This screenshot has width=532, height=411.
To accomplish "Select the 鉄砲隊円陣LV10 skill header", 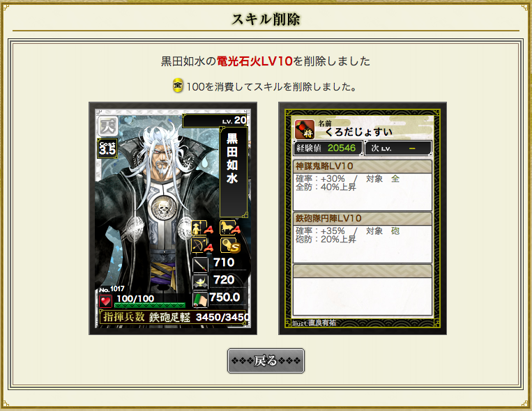I will tap(363, 218).
